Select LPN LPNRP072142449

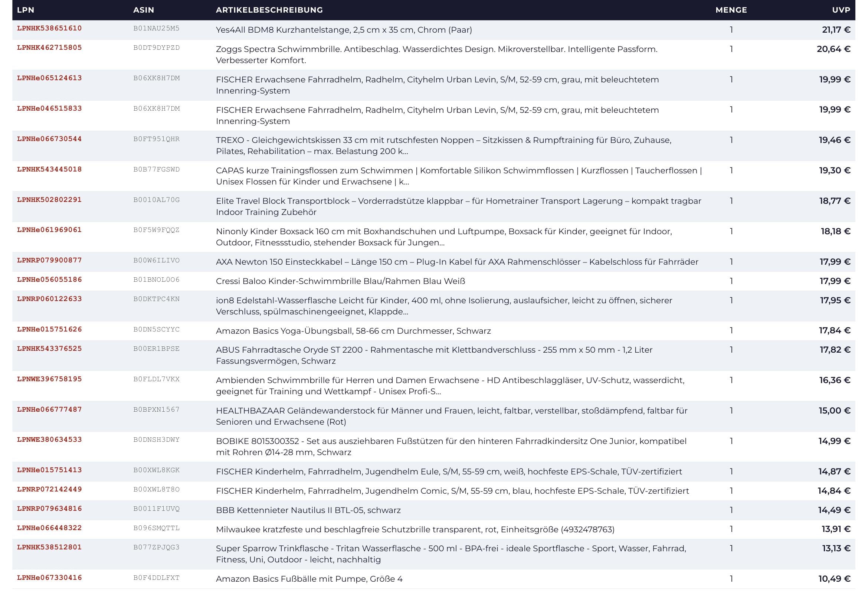click(x=49, y=489)
